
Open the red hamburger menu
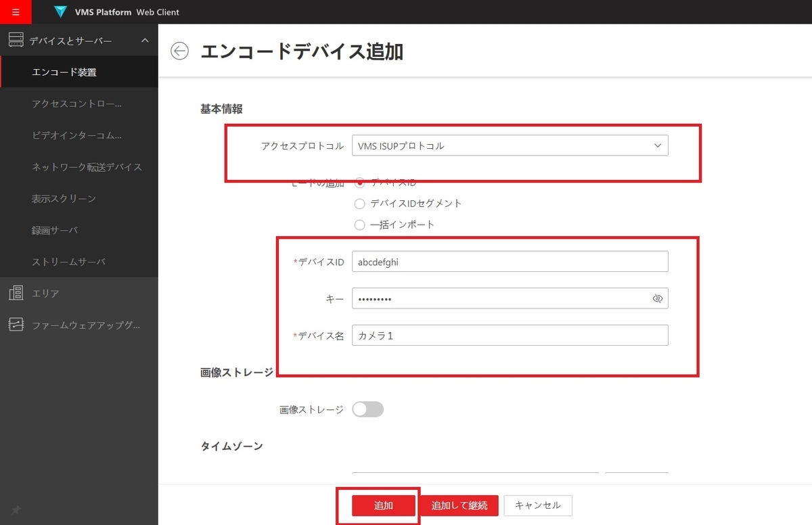16,12
